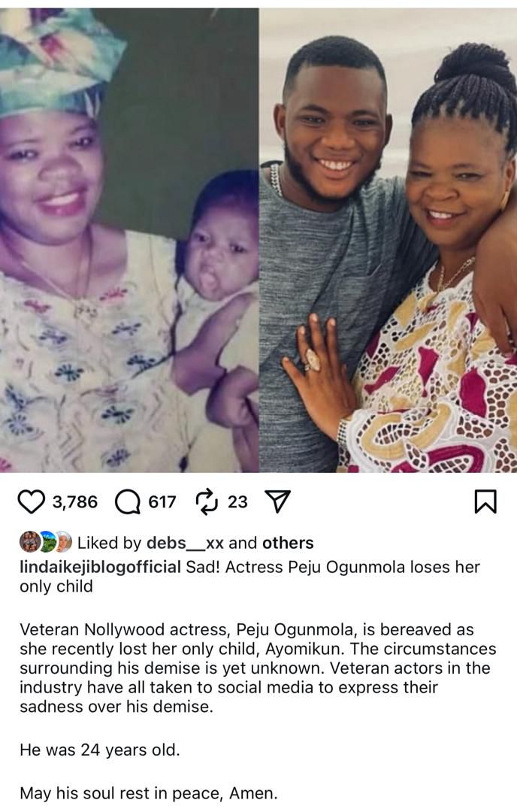View the 617 comments count

162,501
